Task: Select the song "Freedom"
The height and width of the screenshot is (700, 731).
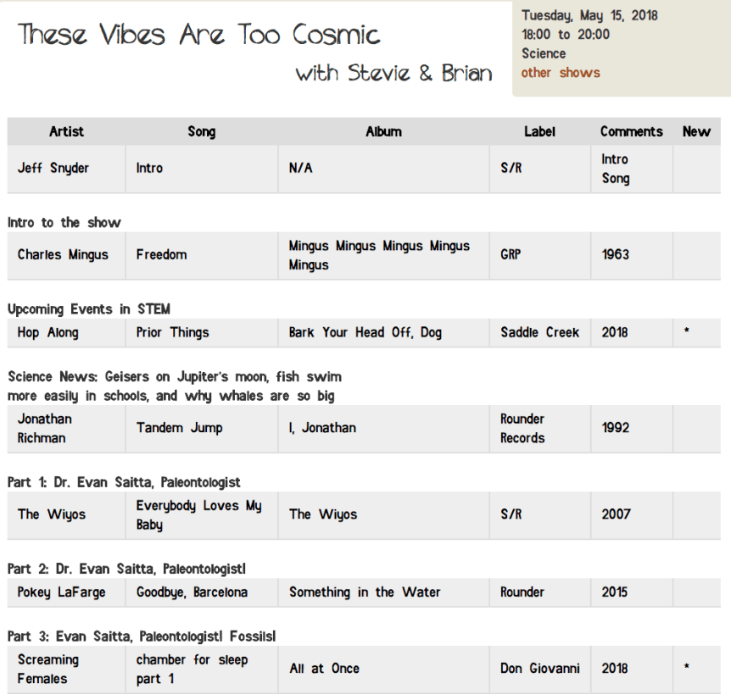Action: (161, 254)
